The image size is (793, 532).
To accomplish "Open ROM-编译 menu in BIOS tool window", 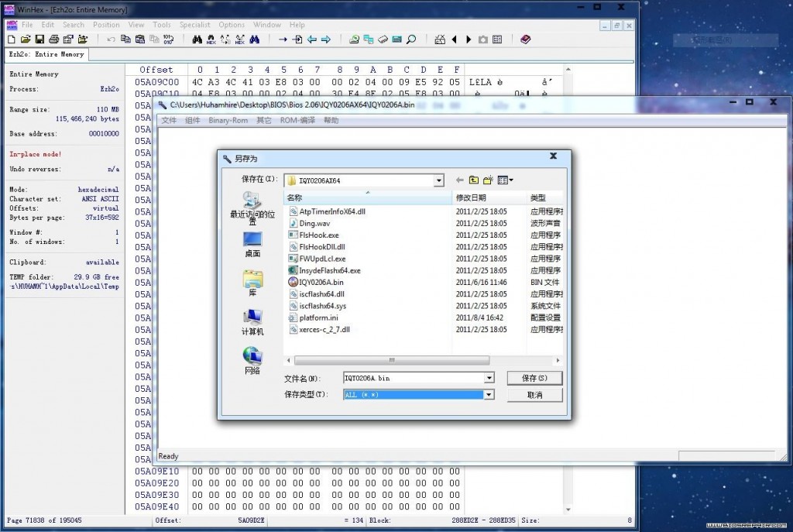I will [x=297, y=120].
